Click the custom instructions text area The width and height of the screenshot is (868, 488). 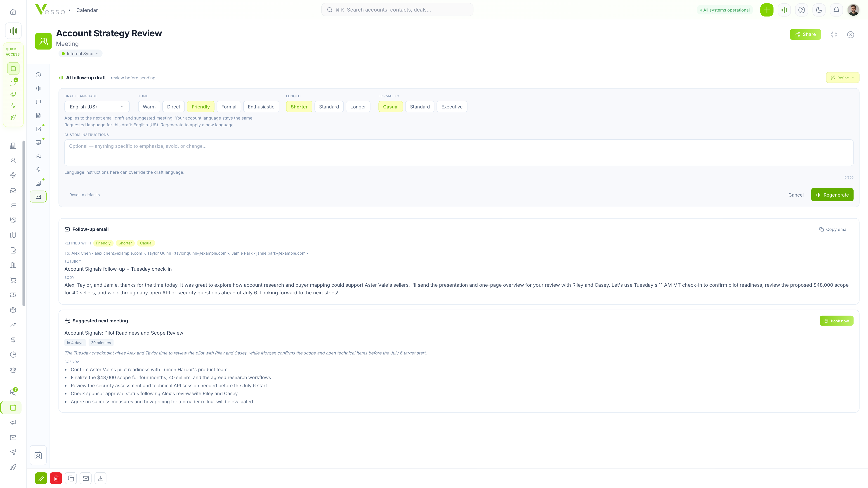click(459, 152)
